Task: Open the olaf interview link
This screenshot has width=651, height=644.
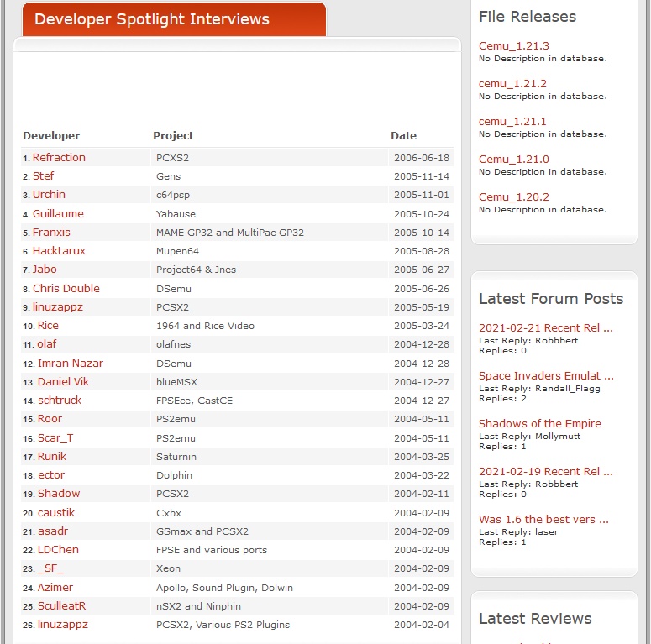Action: [x=47, y=344]
